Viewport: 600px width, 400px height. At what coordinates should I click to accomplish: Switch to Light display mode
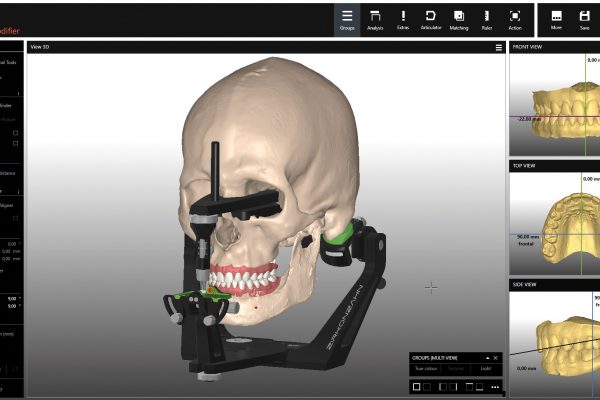(x=484, y=369)
